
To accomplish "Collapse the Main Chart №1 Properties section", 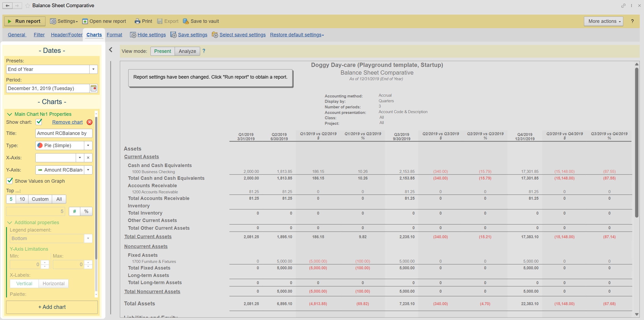I will coord(10,114).
